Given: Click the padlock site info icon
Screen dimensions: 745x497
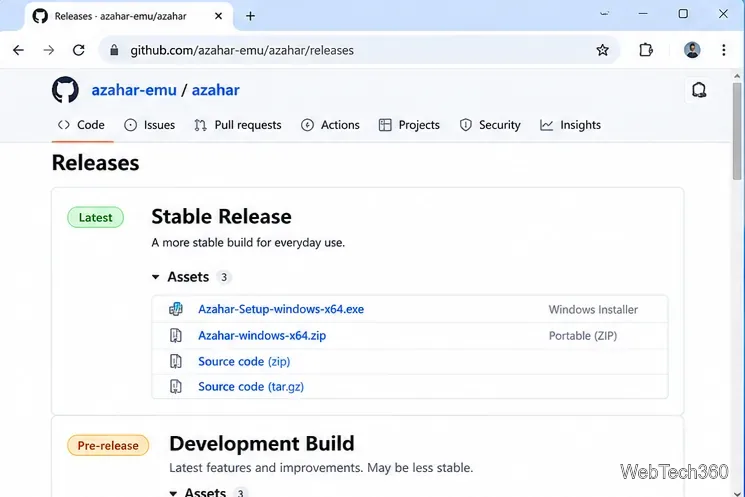Looking at the screenshot, I should 114,50.
